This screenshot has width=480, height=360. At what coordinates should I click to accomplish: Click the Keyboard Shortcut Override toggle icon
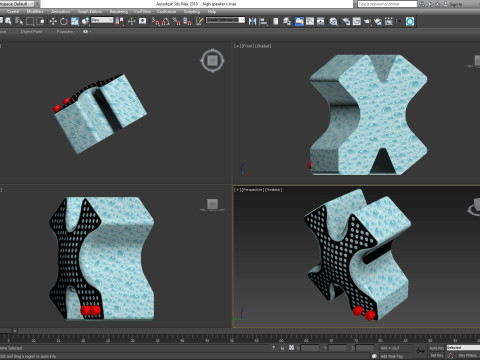pyautogui.click(x=143, y=22)
